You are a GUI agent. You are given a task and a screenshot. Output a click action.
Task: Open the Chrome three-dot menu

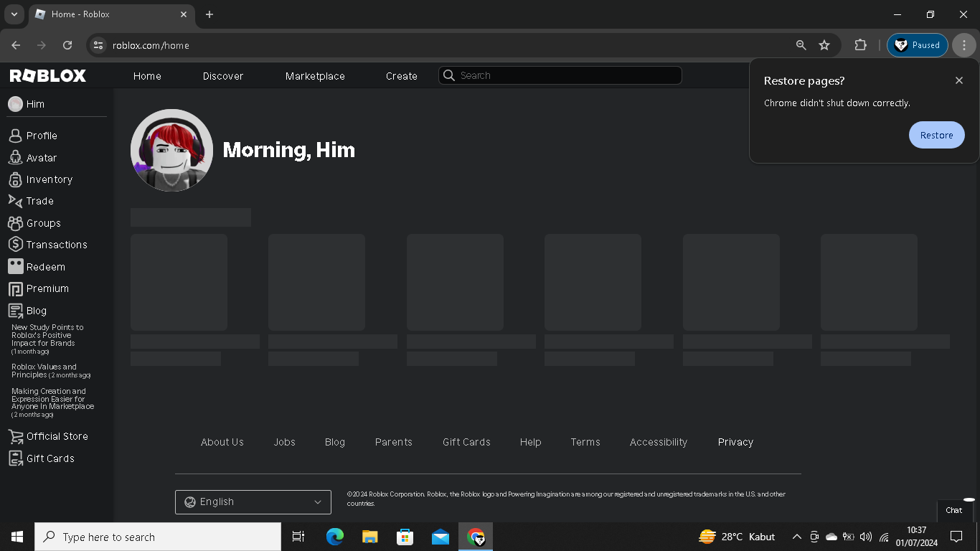(x=964, y=45)
